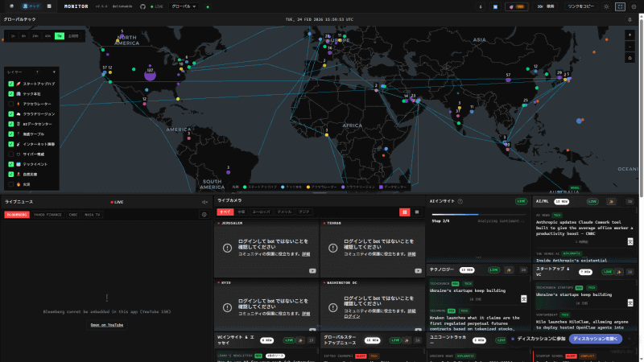Open Jerusalem camera YouTube icon
The image size is (644, 362).
pos(312,271)
